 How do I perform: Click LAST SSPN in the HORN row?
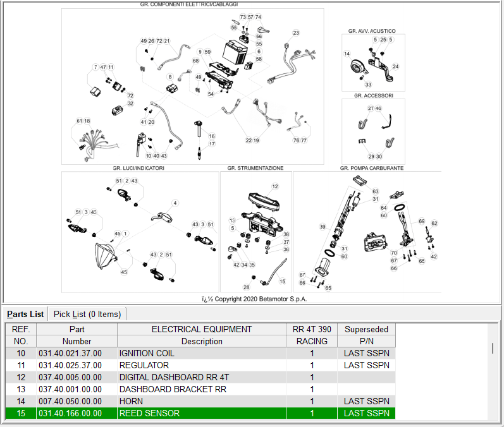click(x=366, y=401)
